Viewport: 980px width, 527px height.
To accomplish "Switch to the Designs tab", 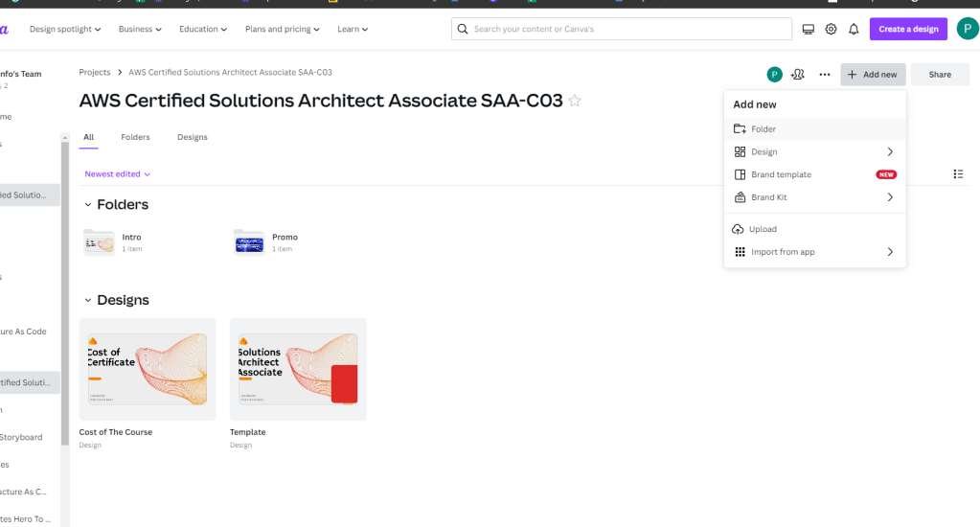I will click(x=193, y=137).
